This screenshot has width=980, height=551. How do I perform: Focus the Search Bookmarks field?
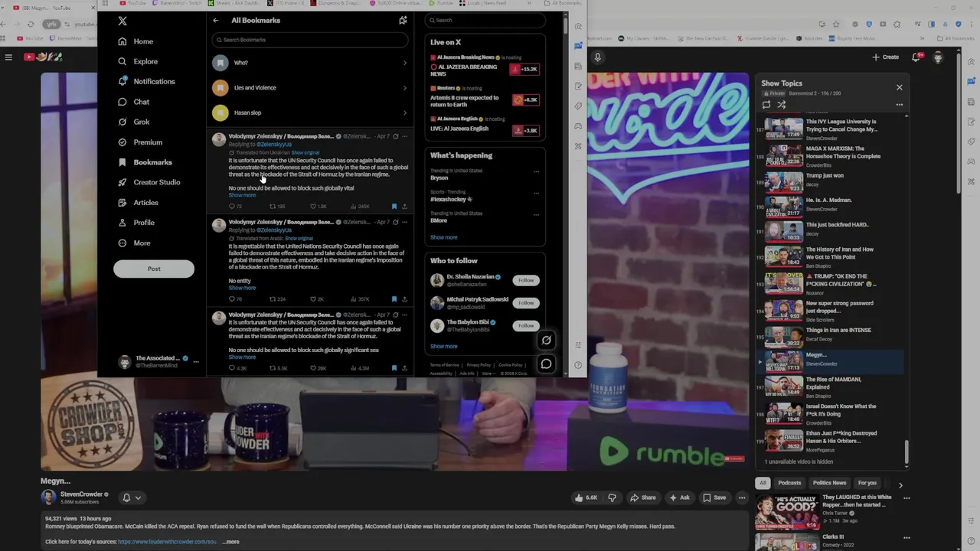pos(309,40)
